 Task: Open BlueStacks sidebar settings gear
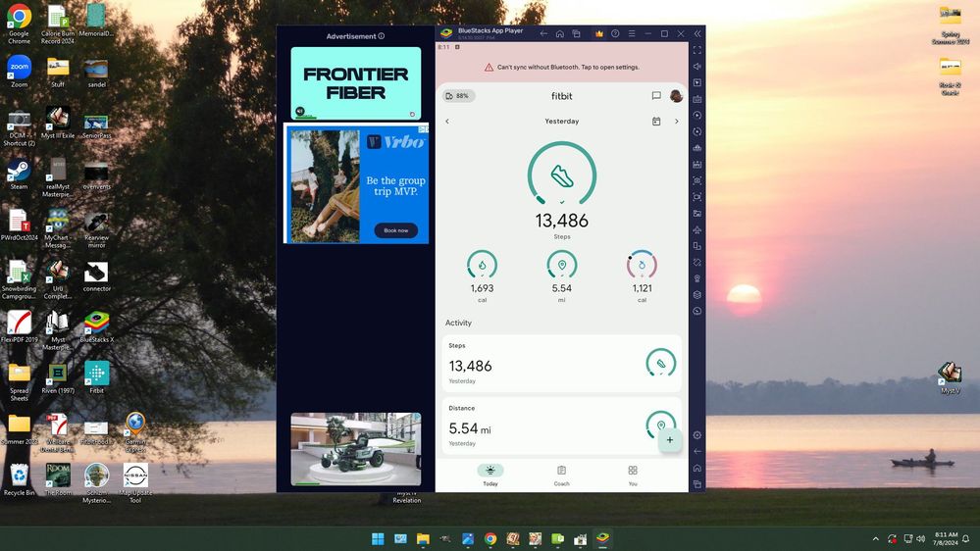pos(697,434)
